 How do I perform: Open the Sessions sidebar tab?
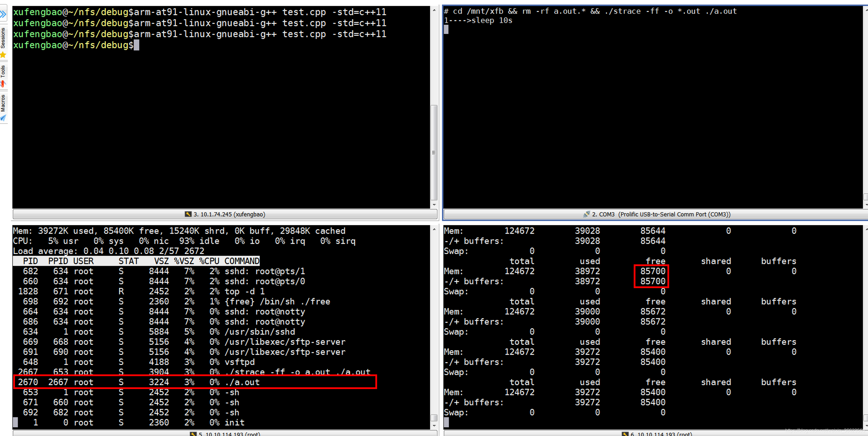3,42
